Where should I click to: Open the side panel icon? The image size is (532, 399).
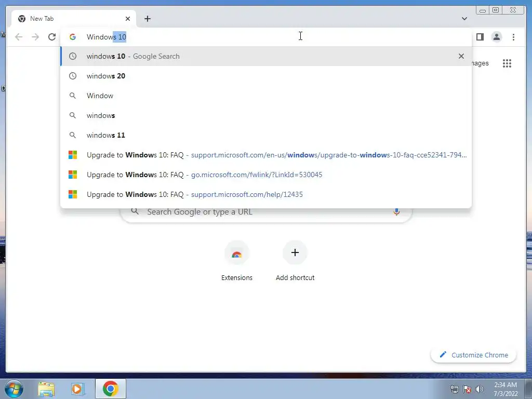[480, 37]
